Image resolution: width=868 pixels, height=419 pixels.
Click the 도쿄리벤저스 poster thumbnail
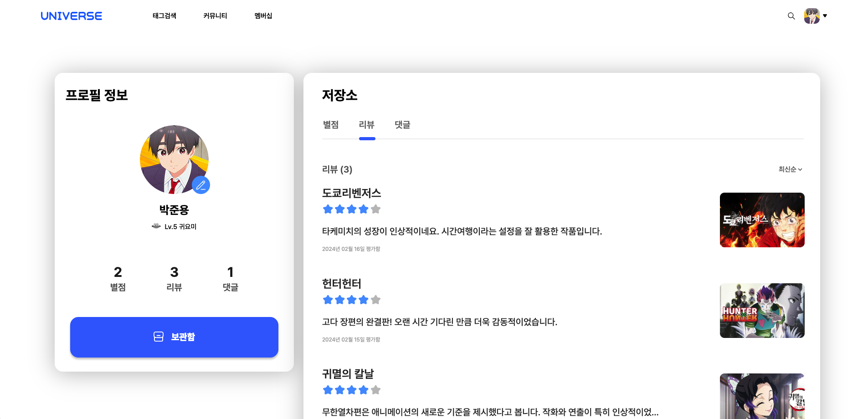pos(762,220)
